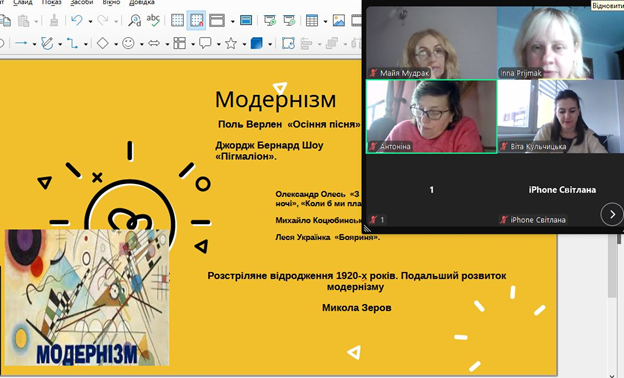Open the Довідка menu
The height and width of the screenshot is (378, 624).
click(x=142, y=2)
